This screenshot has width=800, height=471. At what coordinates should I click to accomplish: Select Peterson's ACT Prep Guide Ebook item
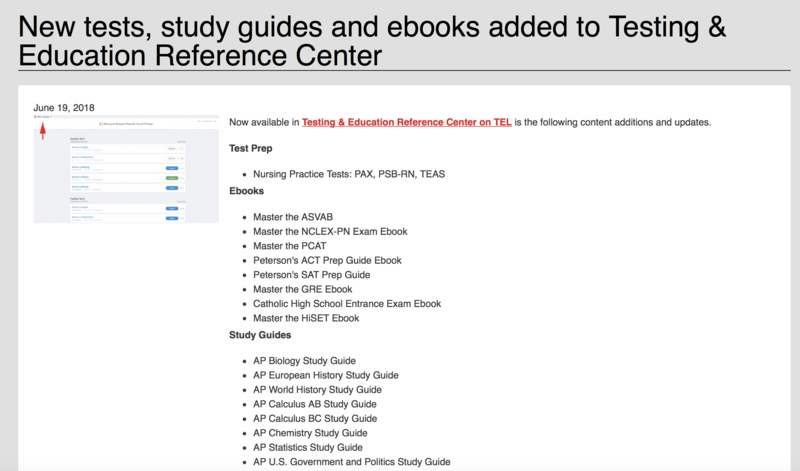[327, 261]
